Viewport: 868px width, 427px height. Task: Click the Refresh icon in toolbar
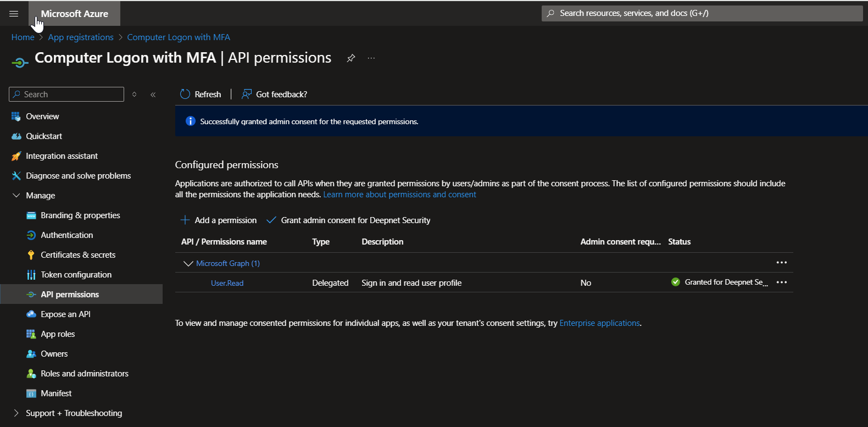click(185, 95)
